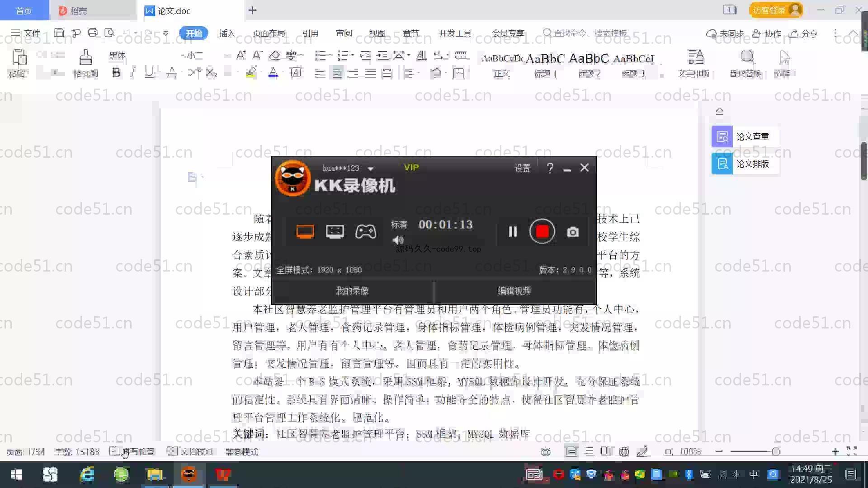Click the print icon in quick toolbar

click(x=93, y=33)
